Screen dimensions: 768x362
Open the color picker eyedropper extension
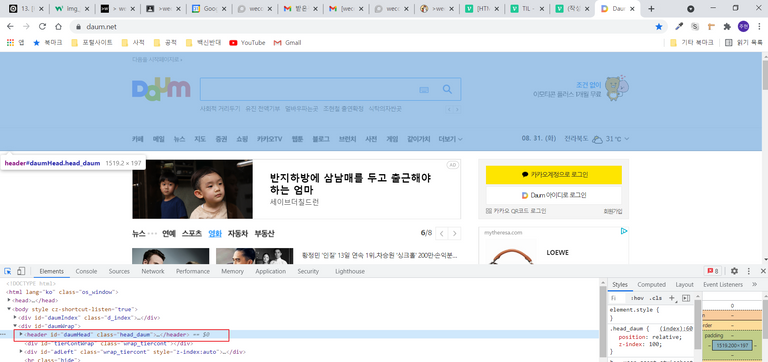click(679, 26)
